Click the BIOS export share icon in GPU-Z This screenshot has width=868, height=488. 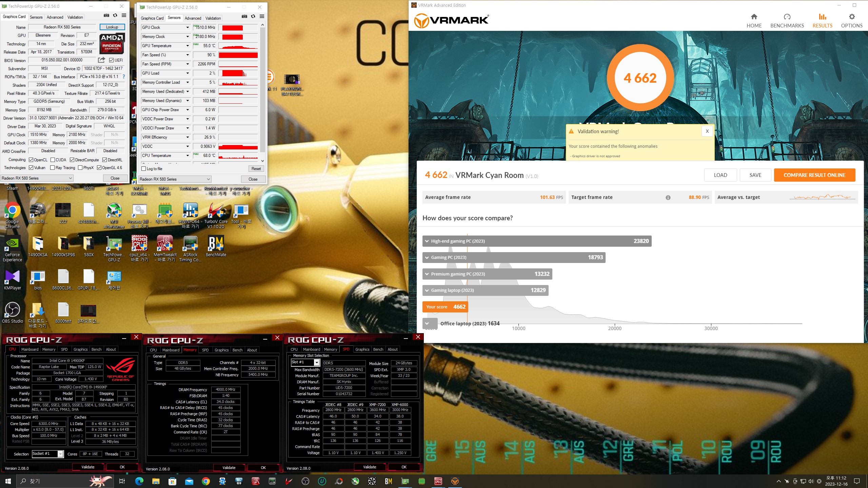101,60
